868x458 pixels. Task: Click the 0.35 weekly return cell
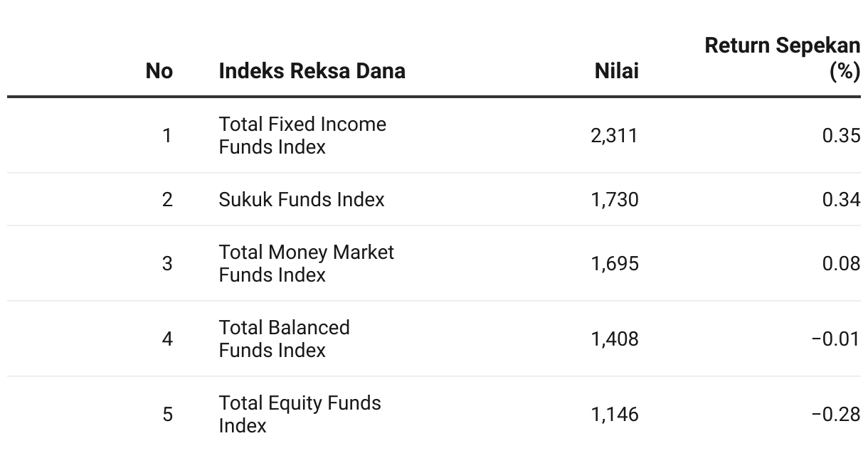(841, 135)
